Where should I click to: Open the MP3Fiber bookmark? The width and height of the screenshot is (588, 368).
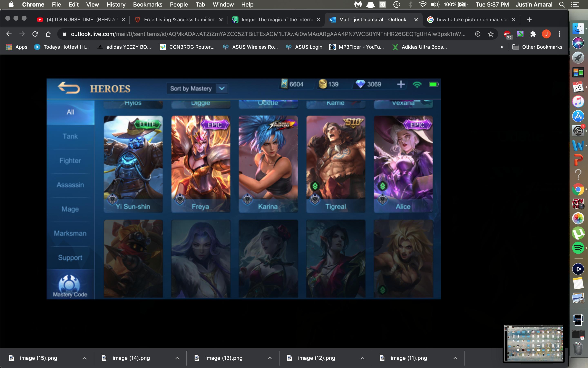tap(356, 47)
